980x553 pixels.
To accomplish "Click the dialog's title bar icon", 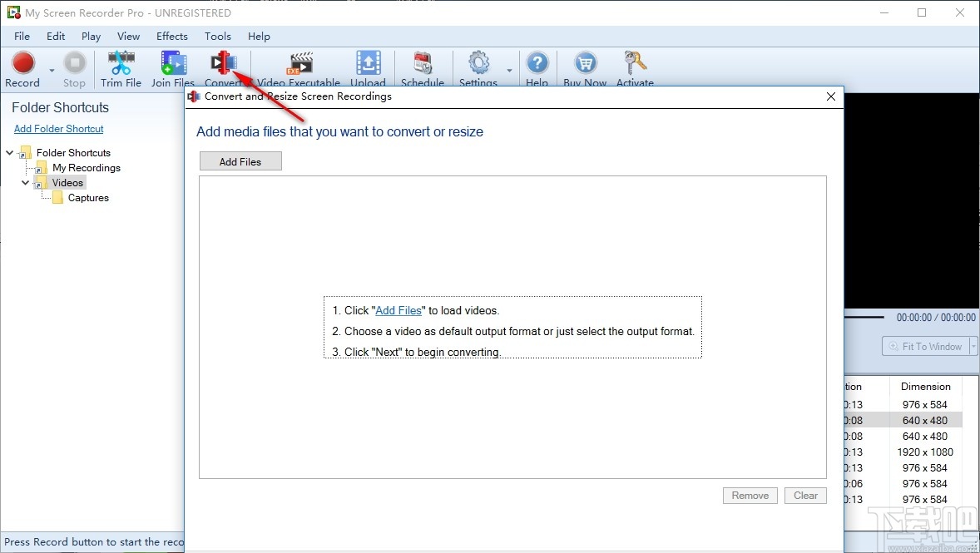I will (x=194, y=96).
